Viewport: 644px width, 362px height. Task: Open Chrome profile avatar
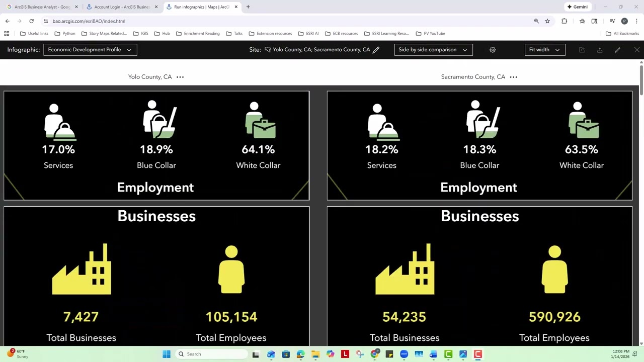point(624,21)
